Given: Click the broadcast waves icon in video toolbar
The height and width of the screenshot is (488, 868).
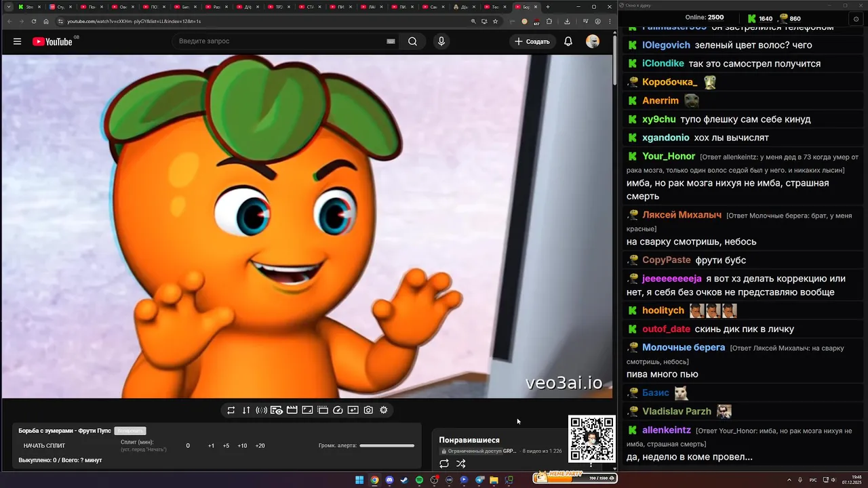Looking at the screenshot, I should point(261,410).
